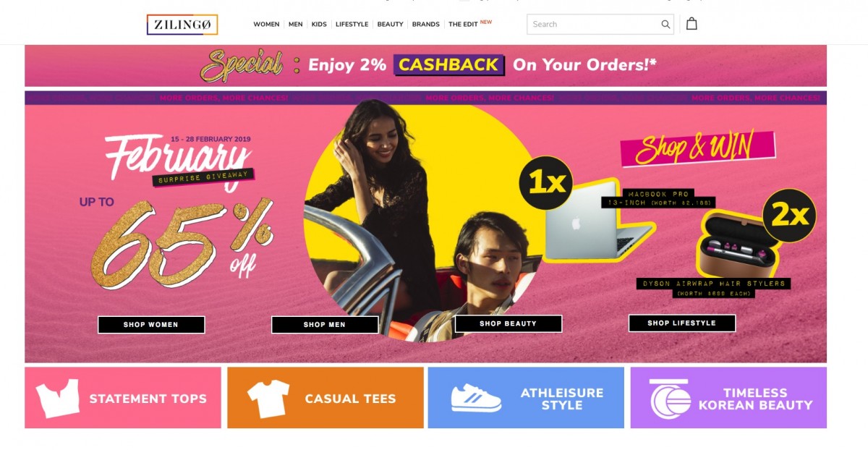Focus the Search input field
Image resolution: width=868 pixels, height=450 pixels.
tap(593, 25)
